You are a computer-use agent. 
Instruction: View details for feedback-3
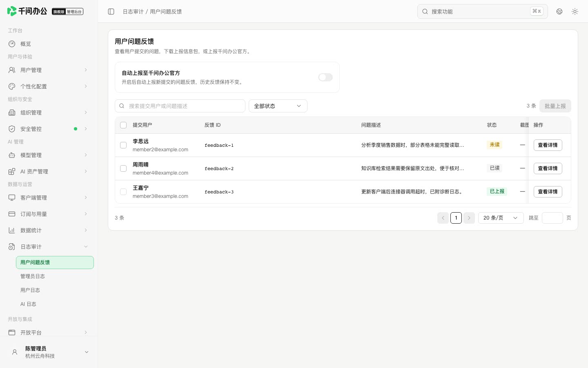click(x=548, y=192)
